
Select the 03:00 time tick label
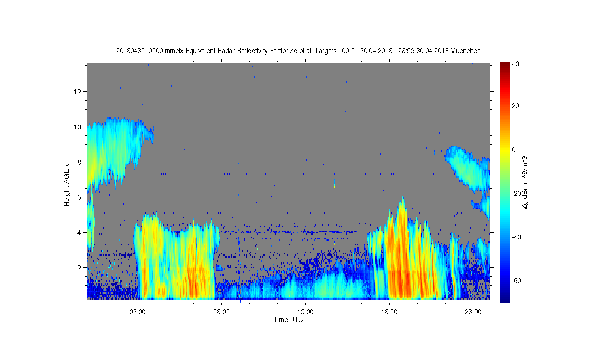[138, 312]
